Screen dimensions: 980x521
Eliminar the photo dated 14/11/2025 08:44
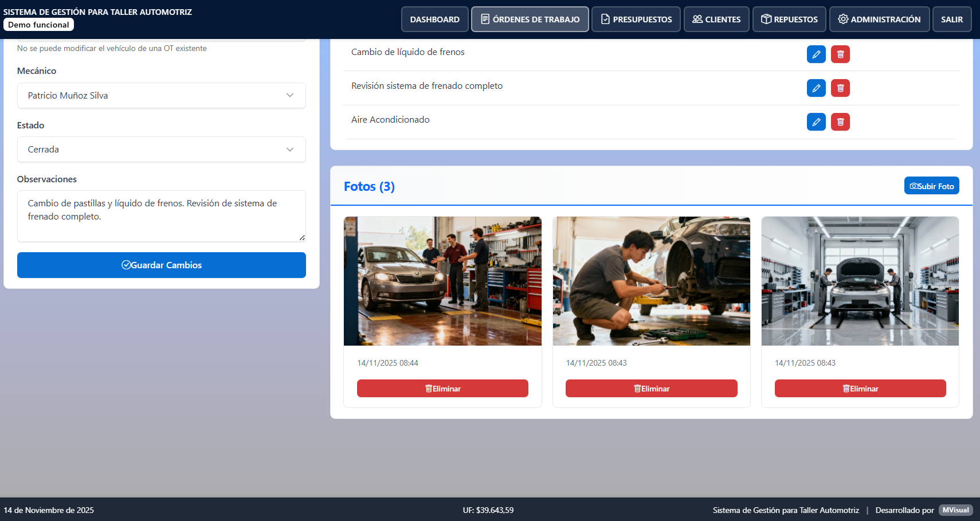tap(442, 389)
